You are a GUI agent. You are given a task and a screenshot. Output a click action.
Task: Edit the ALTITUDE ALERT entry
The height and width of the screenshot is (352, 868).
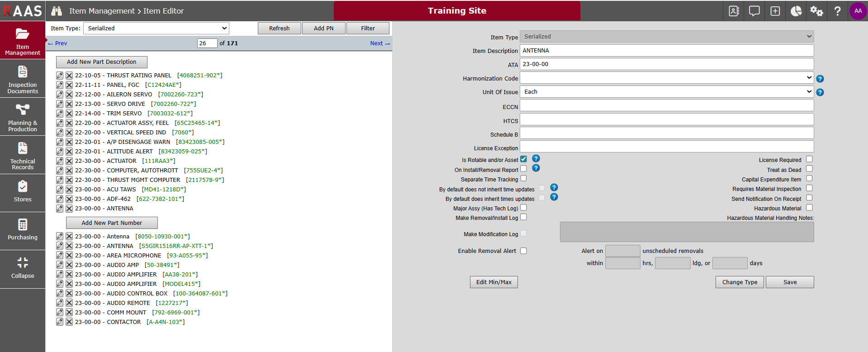pos(60,152)
